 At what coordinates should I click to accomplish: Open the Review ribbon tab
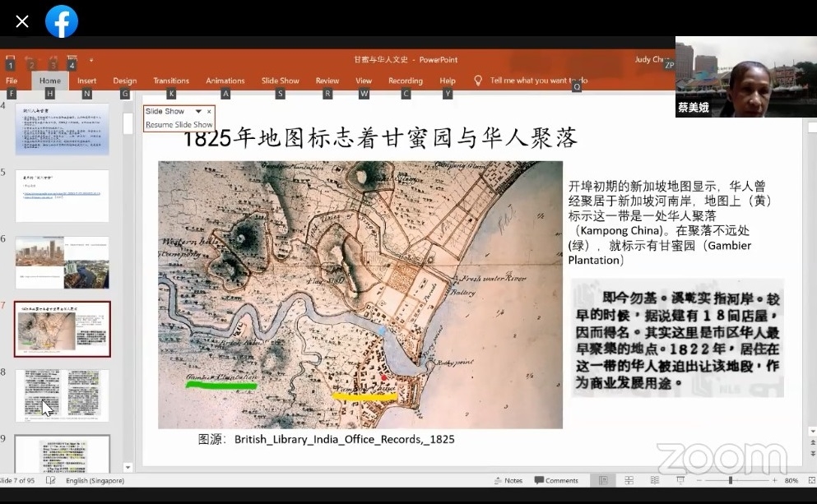327,81
